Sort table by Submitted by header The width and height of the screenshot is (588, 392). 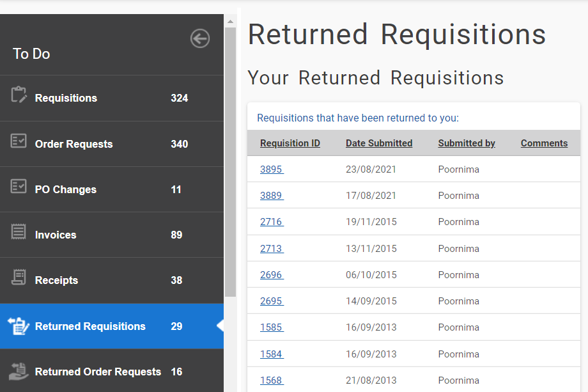coord(467,143)
